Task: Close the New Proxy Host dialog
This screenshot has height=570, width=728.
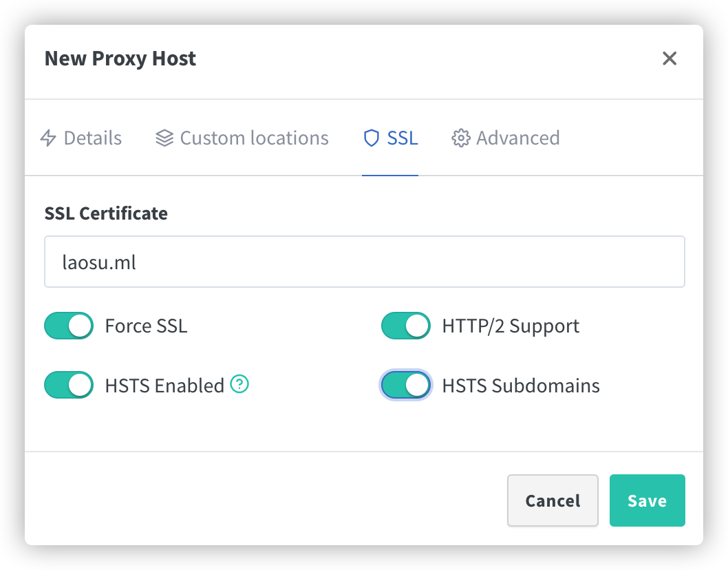Action: [670, 59]
